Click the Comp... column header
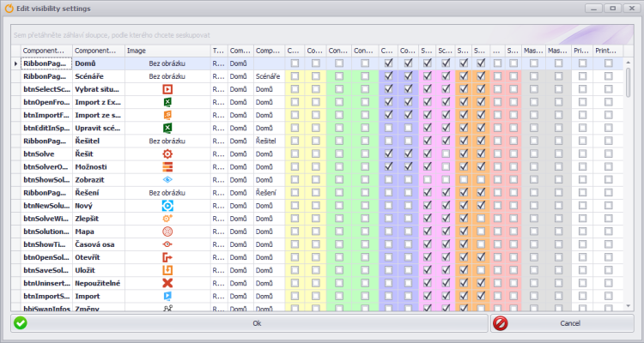Viewport: 644px width, 343px height. pyautogui.click(x=269, y=51)
